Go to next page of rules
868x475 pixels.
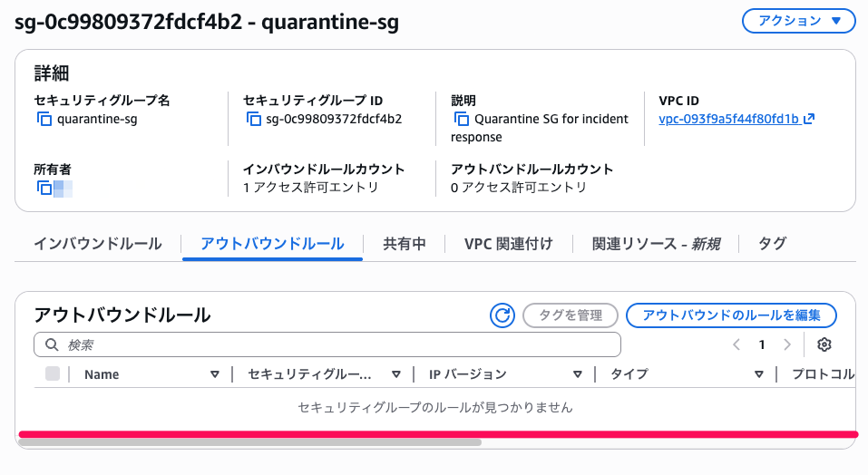787,344
